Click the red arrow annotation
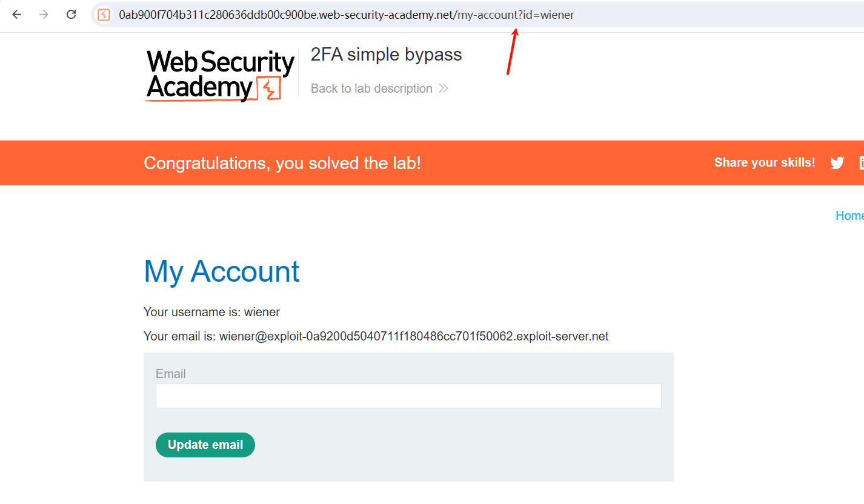 (x=512, y=51)
